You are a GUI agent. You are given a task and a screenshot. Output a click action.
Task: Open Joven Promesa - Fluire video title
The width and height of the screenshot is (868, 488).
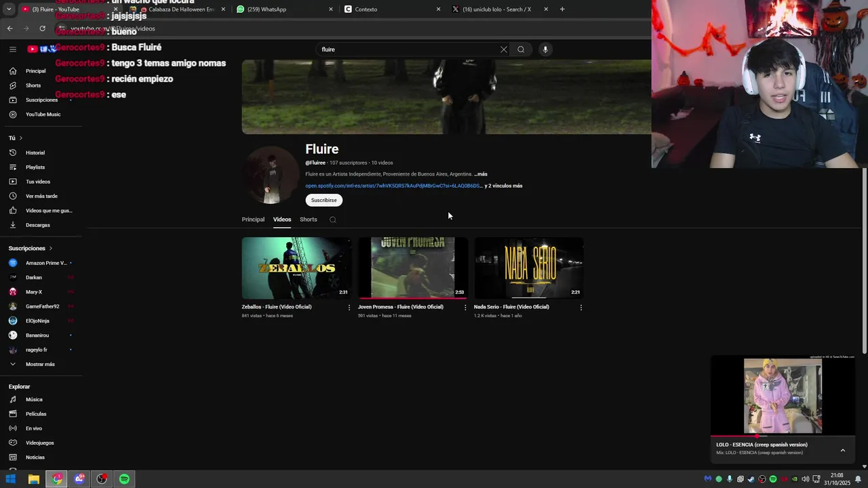401,307
